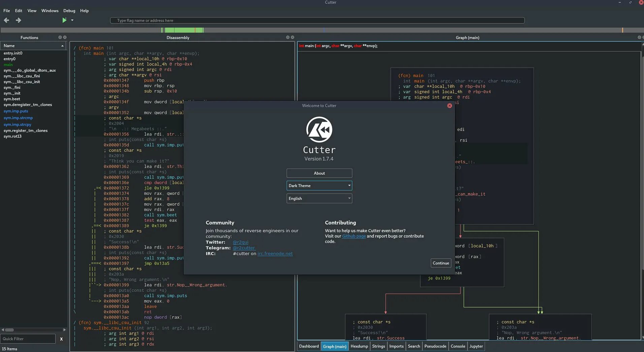Select main in Functions list

[8, 65]
